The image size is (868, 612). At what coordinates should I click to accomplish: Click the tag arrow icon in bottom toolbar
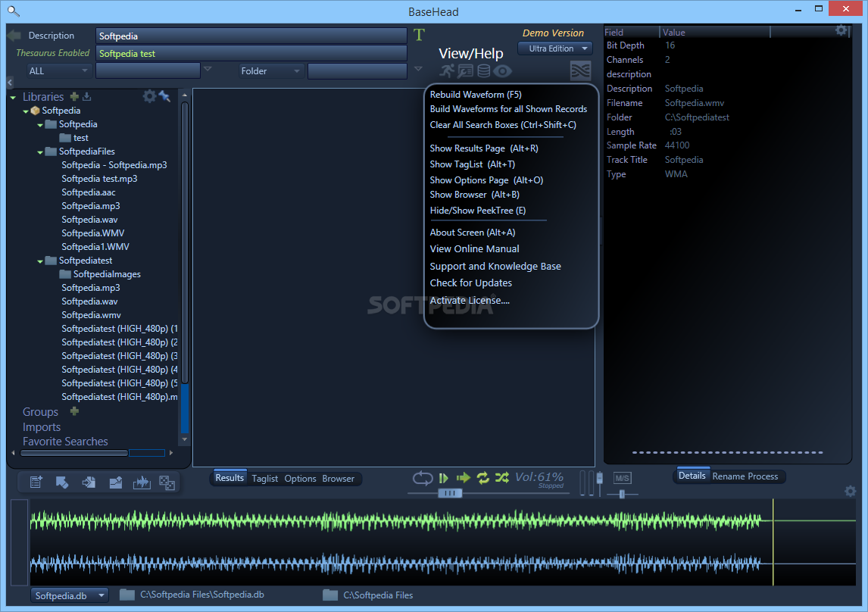(62, 482)
